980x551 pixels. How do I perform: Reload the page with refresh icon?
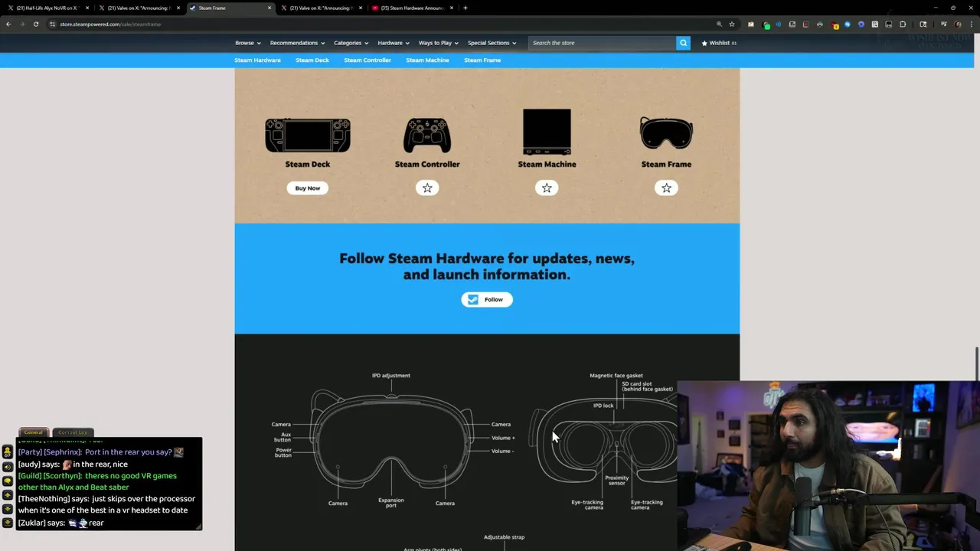click(36, 24)
